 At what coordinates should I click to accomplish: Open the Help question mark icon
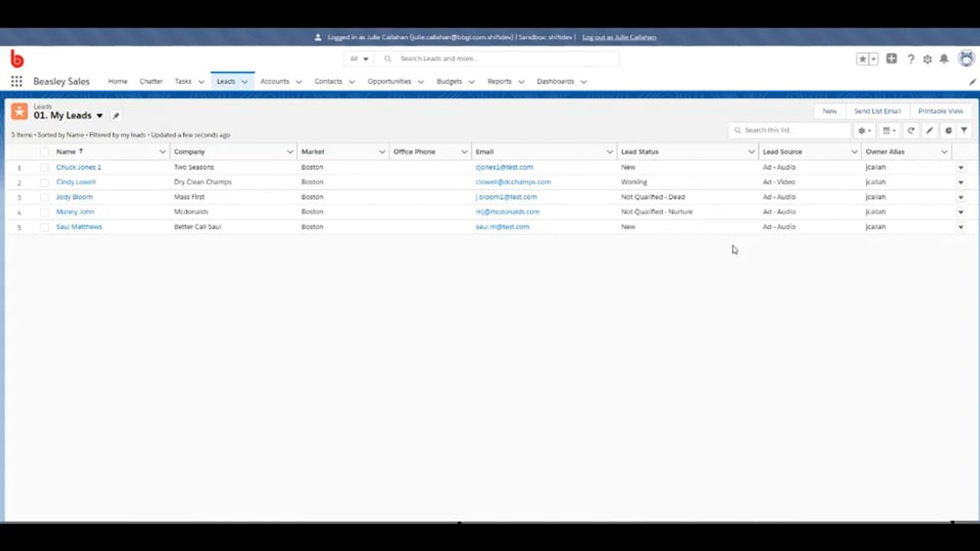(910, 59)
